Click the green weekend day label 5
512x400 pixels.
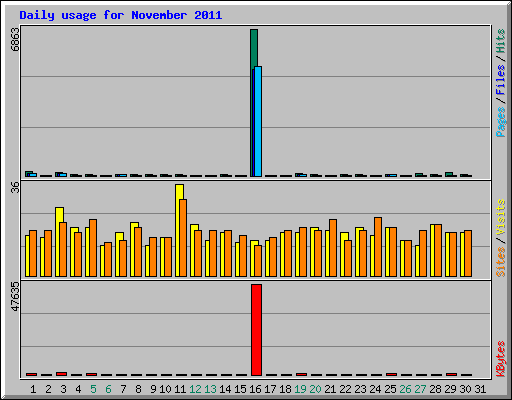click(x=93, y=389)
